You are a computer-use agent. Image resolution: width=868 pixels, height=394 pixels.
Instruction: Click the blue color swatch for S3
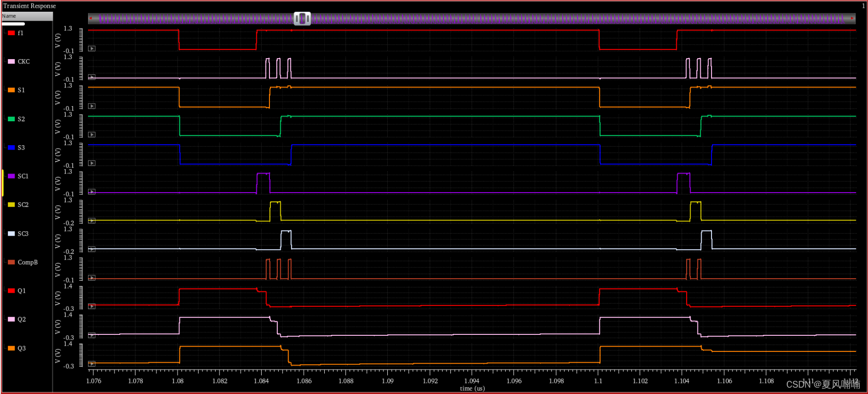[x=11, y=147]
